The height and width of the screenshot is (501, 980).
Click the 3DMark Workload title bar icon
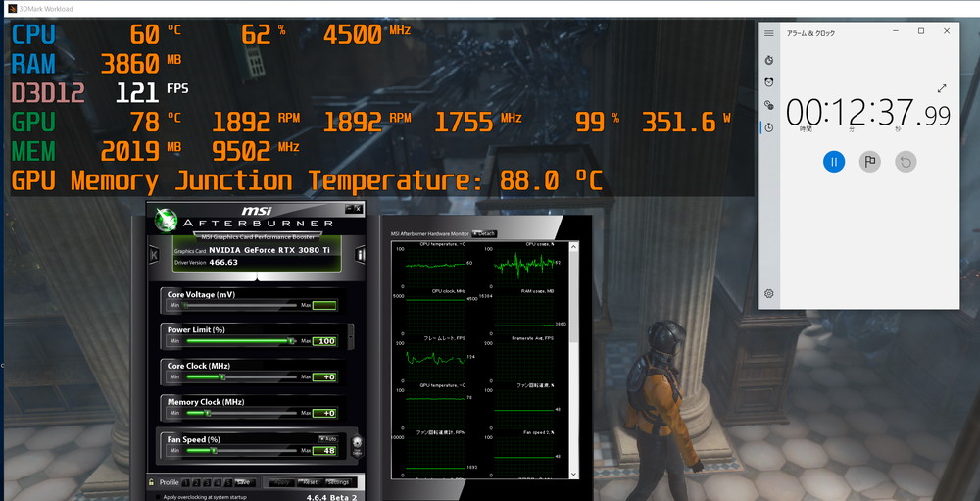coord(12,9)
